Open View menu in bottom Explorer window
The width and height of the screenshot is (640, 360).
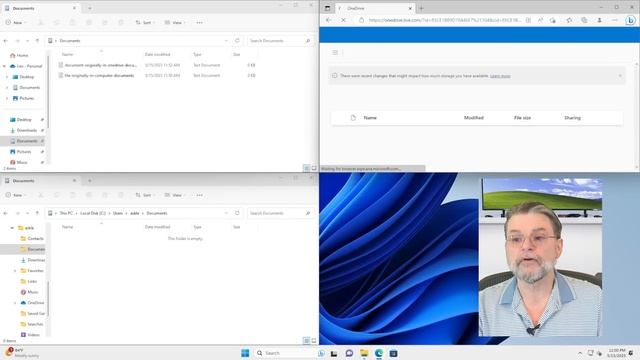pyautogui.click(x=175, y=195)
